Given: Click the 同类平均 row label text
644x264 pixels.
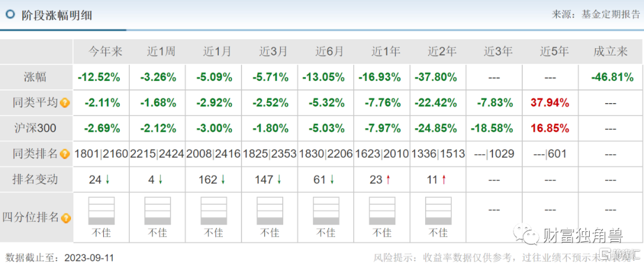Looking at the screenshot, I should tap(35, 103).
